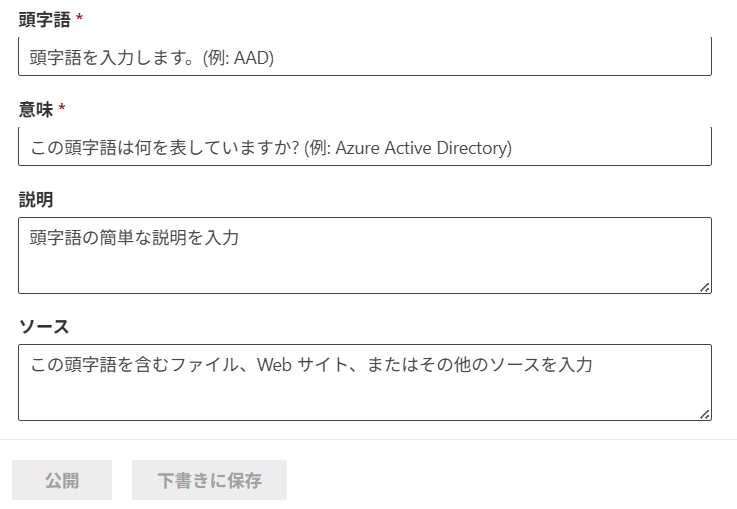
Task: Click the 頭字語 field label
Action: tap(45, 19)
